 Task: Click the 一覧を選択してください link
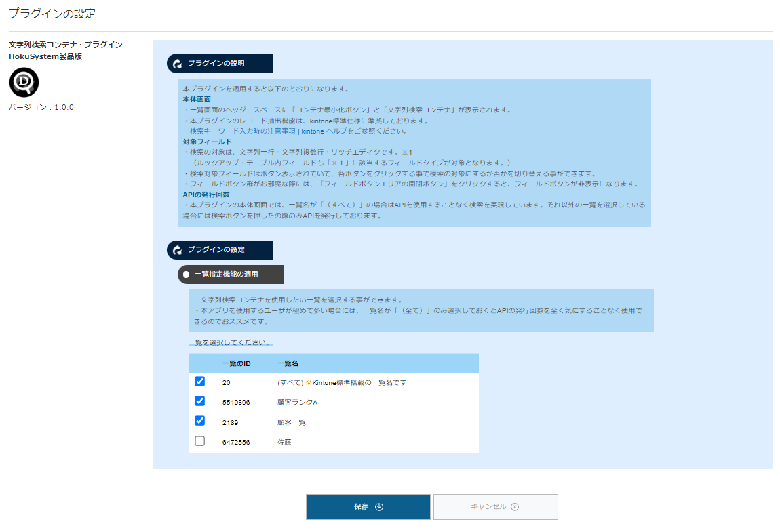tap(229, 343)
